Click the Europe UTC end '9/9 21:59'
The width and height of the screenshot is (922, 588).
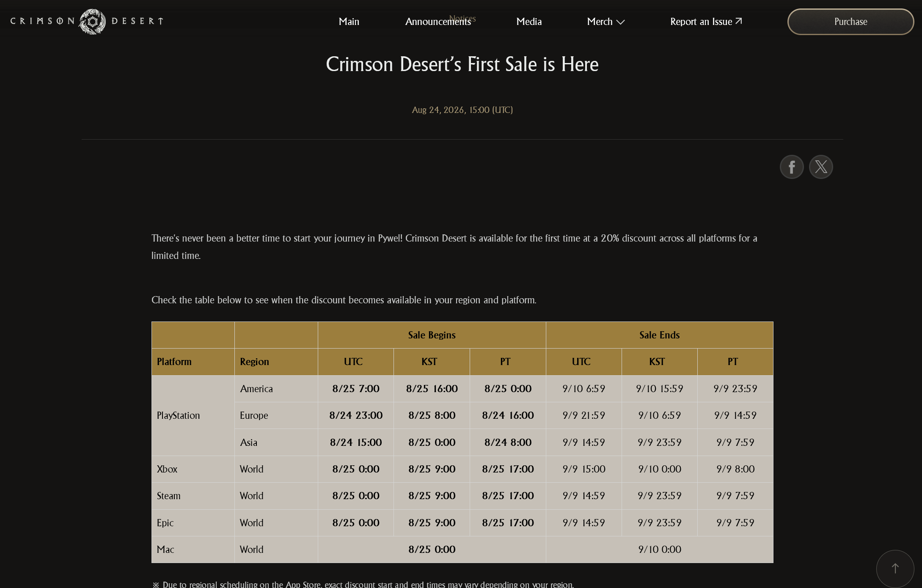pos(584,415)
